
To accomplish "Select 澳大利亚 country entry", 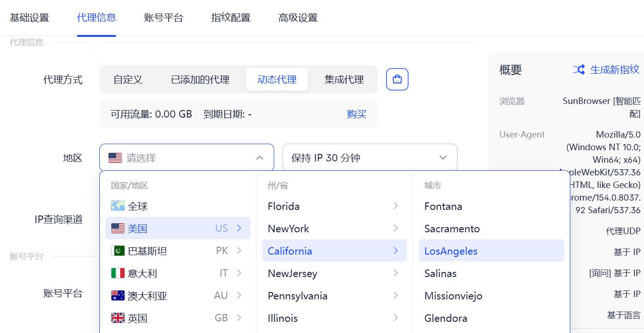I will point(178,296).
